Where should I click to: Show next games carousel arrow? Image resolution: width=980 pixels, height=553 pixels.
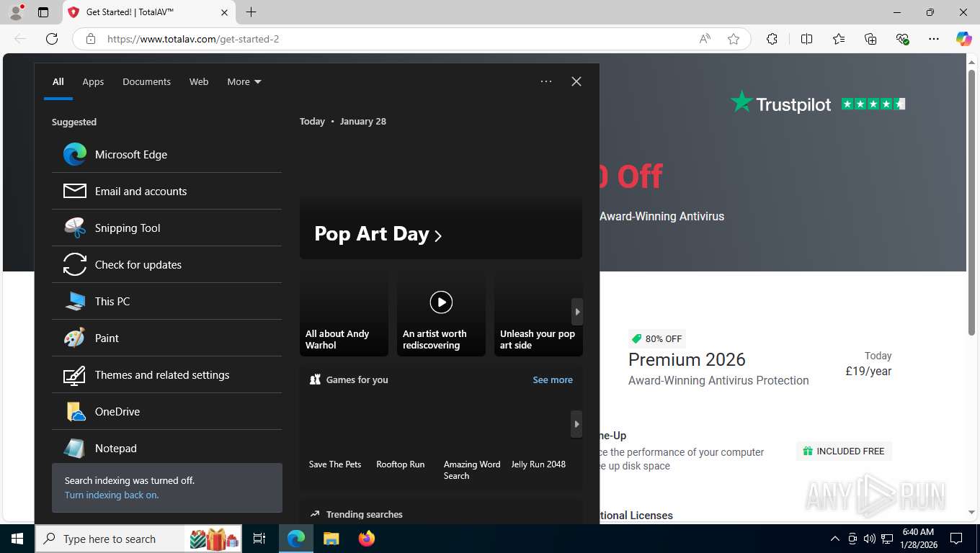576,424
